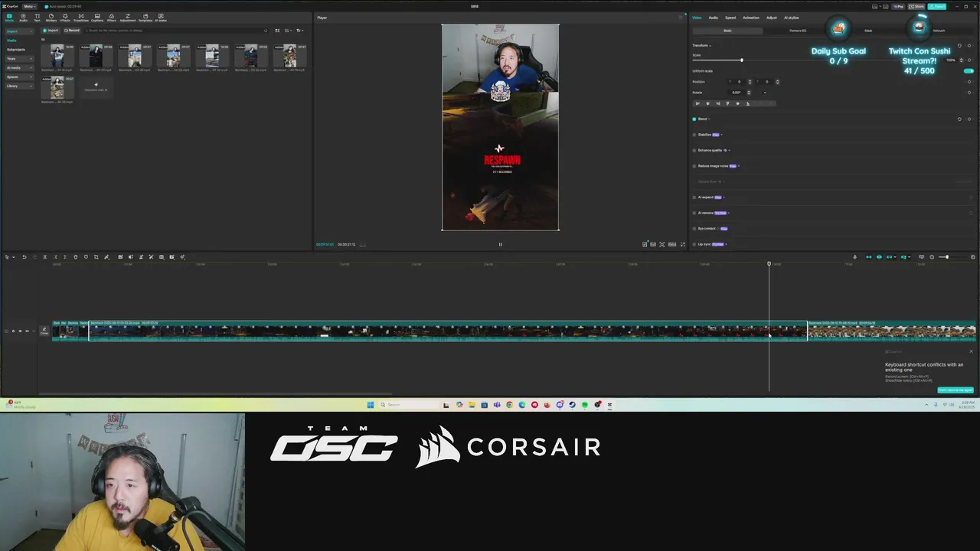Open the Effects tab
The image size is (980, 551).
coord(65,18)
